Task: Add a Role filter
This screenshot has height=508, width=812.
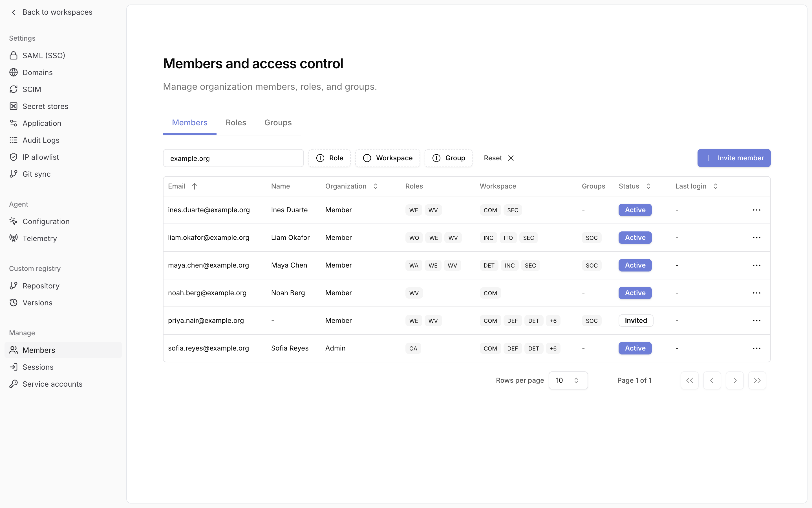Action: tap(330, 158)
